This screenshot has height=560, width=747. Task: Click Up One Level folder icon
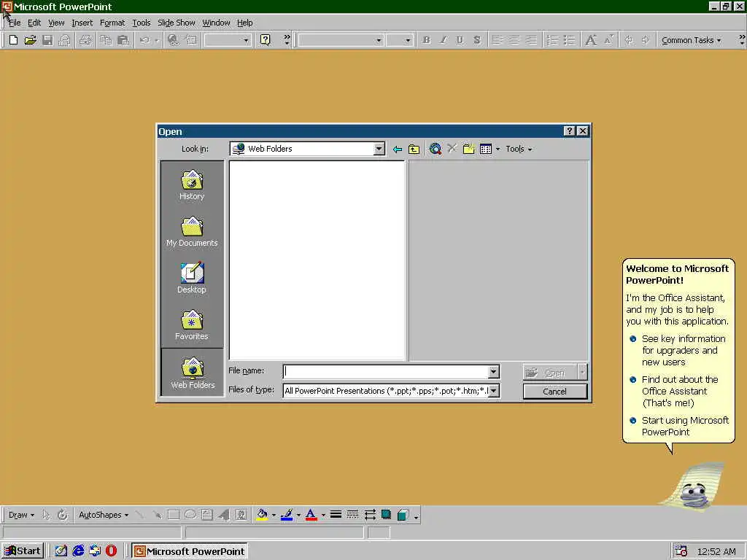(414, 149)
